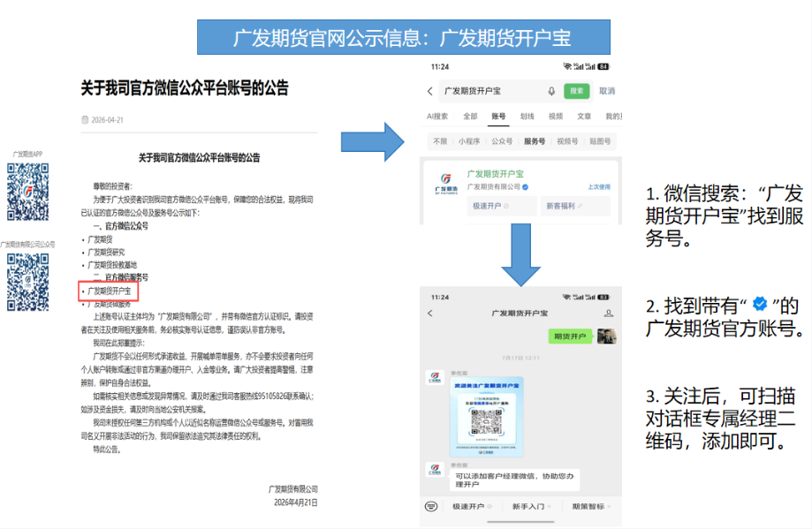The image size is (812, 529).
Task: Click the 广发期货研究 list item
Action: coord(106,252)
